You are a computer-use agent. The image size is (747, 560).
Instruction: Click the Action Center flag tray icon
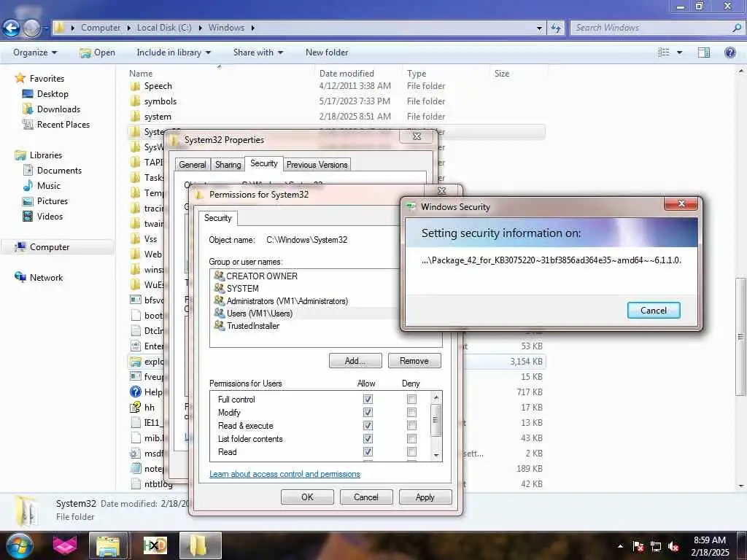(638, 547)
